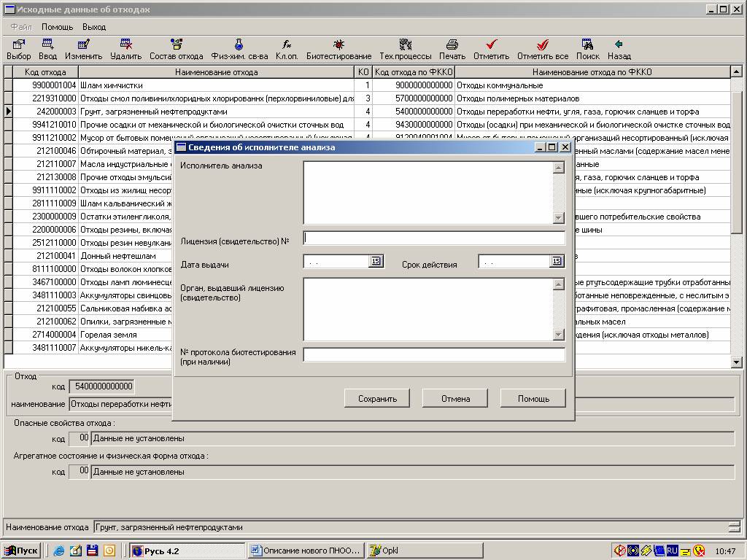Click the Отметить все checkmark icon
747x560 pixels.
[x=542, y=45]
